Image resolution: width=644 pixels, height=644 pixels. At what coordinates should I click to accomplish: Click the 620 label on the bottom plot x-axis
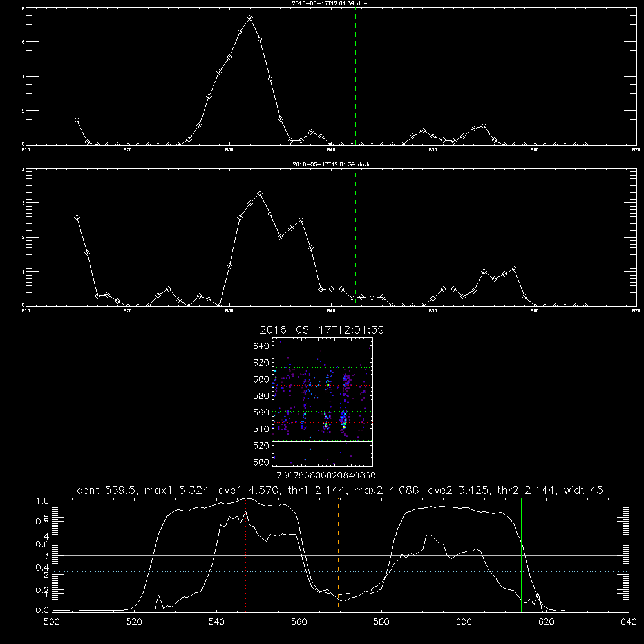point(546,622)
